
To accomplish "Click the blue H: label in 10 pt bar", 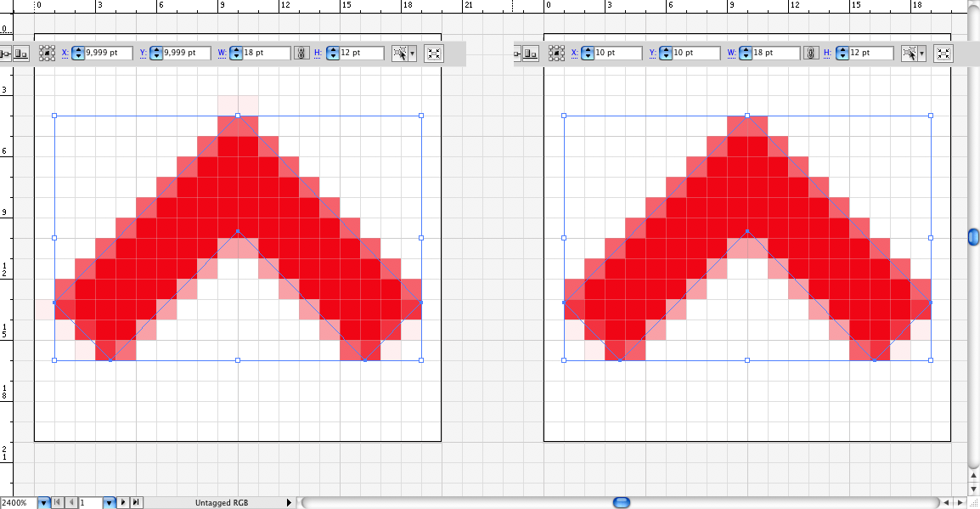I will pos(827,54).
